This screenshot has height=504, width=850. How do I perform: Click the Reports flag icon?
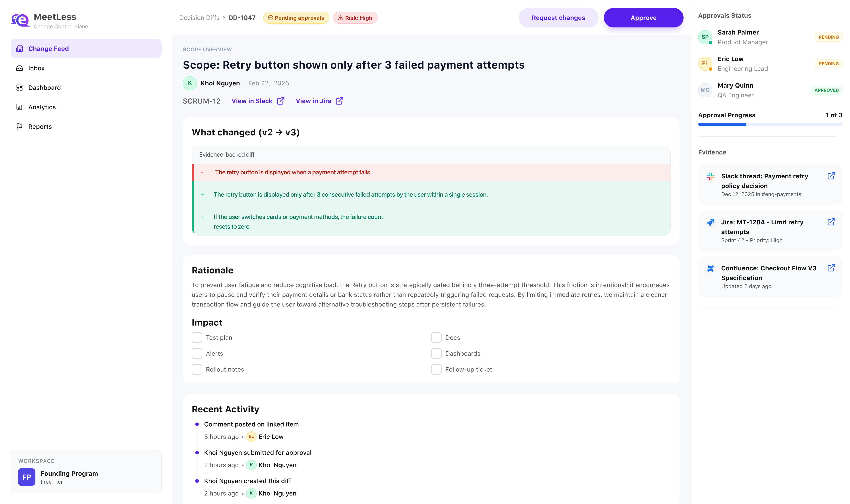(20, 127)
